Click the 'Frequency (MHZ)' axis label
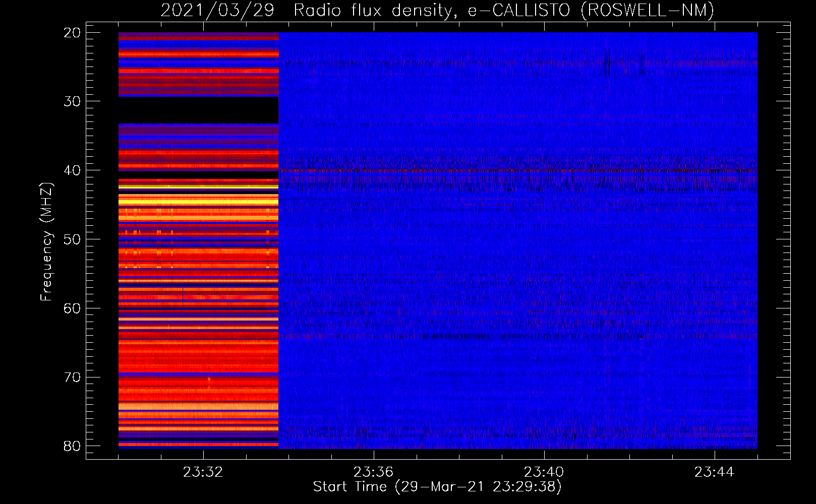 (46, 242)
